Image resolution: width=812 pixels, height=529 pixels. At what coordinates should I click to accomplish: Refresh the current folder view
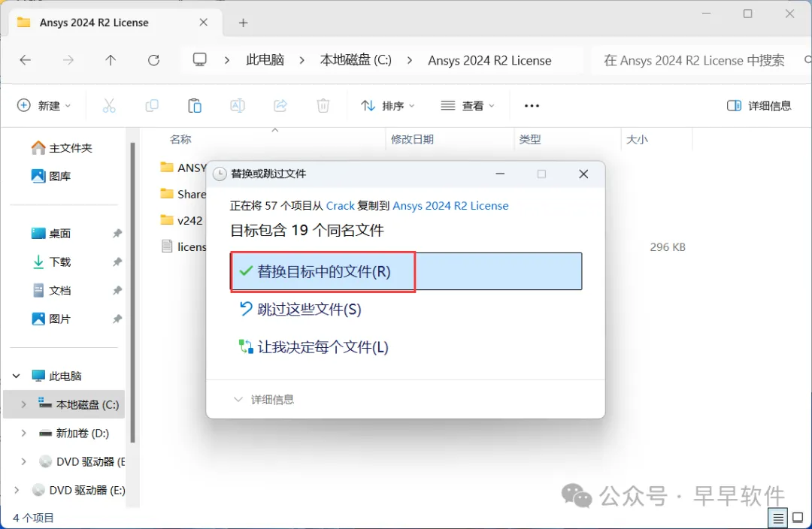tap(154, 60)
